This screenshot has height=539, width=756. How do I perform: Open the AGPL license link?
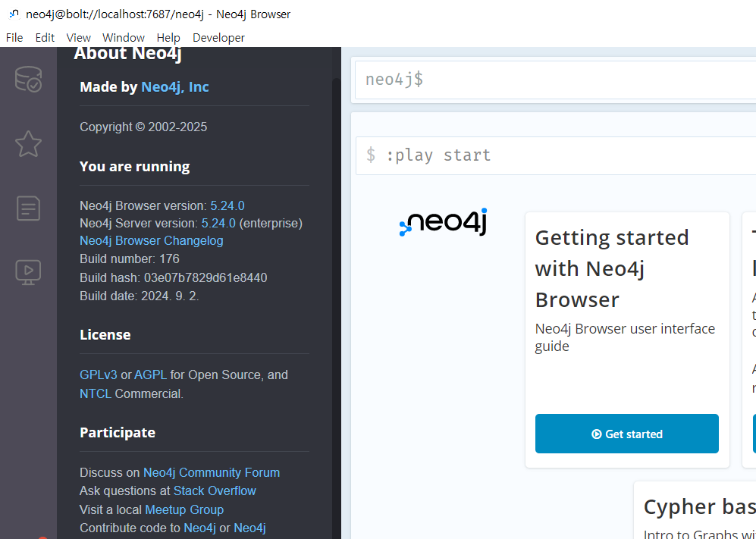point(150,375)
